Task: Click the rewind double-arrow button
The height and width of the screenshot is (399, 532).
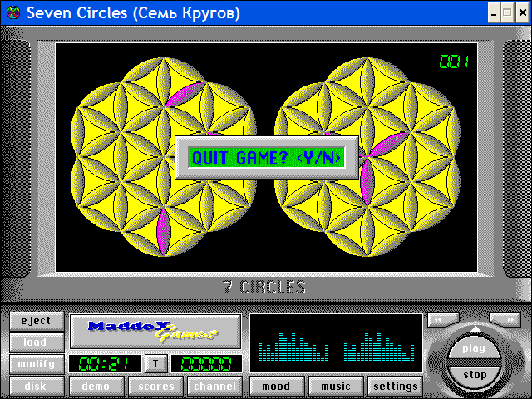Action: pyautogui.click(x=443, y=319)
